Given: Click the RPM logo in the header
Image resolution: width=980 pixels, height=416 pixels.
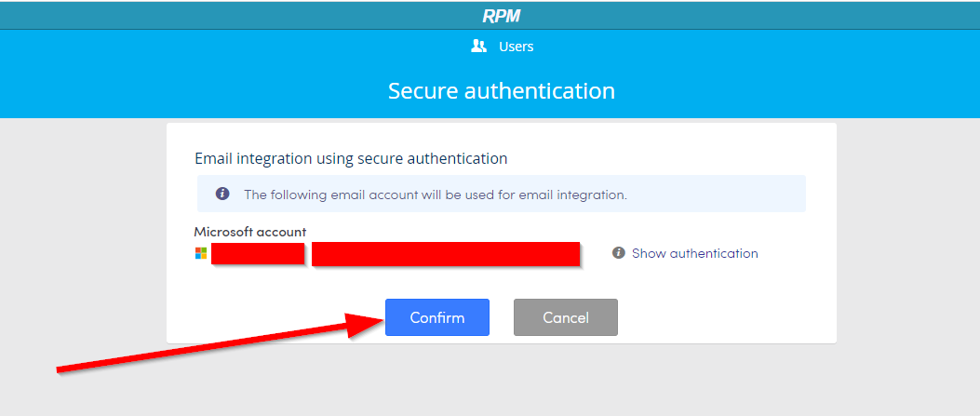Looking at the screenshot, I should click(502, 16).
